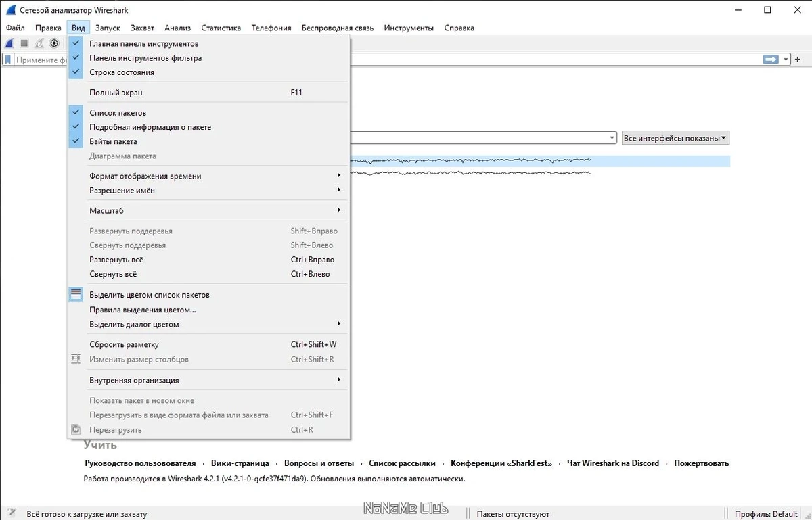Expand Формат отображения времени submenu
The width and height of the screenshot is (812, 520).
[208, 176]
